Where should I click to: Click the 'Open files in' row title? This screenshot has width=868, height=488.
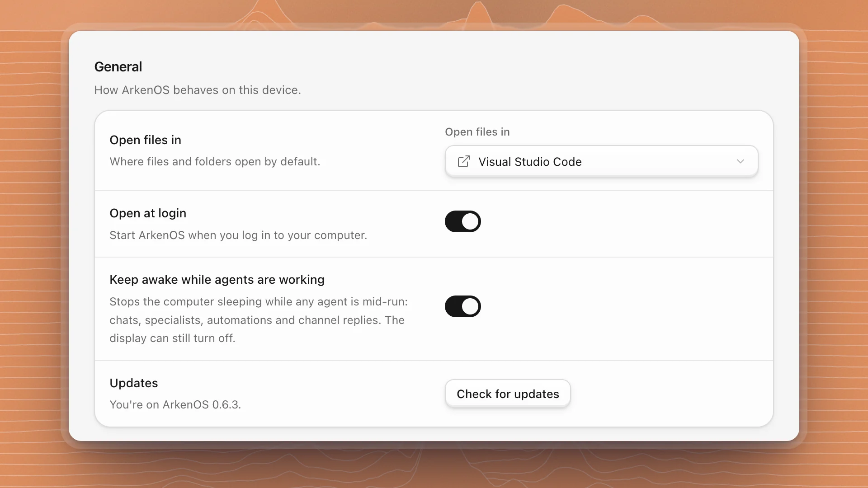145,140
